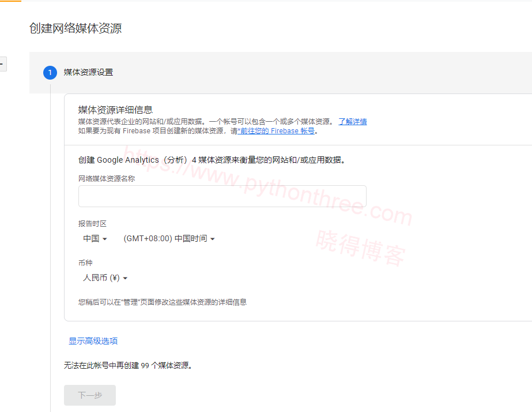
Task: Expand 显示高级选项
Action: click(x=93, y=341)
